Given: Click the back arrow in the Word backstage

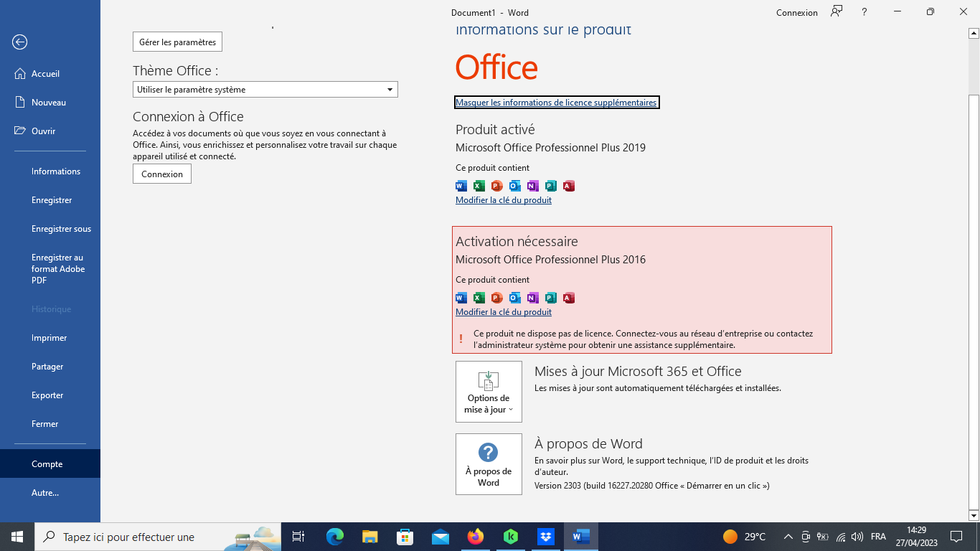Looking at the screenshot, I should coord(19,42).
